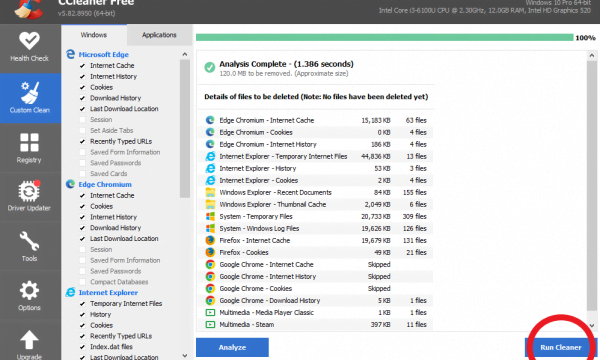Open the Tools wrench section
The height and width of the screenshot is (360, 600).
[x=29, y=246]
